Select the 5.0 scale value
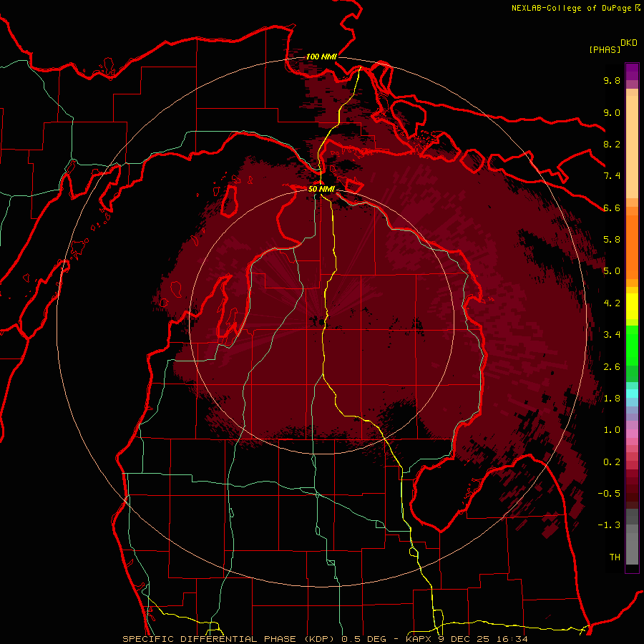The height and width of the screenshot is (644, 644). [x=612, y=271]
